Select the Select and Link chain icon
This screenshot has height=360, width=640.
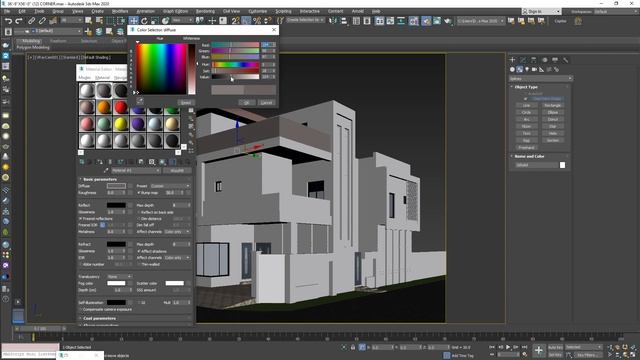pos(31,20)
